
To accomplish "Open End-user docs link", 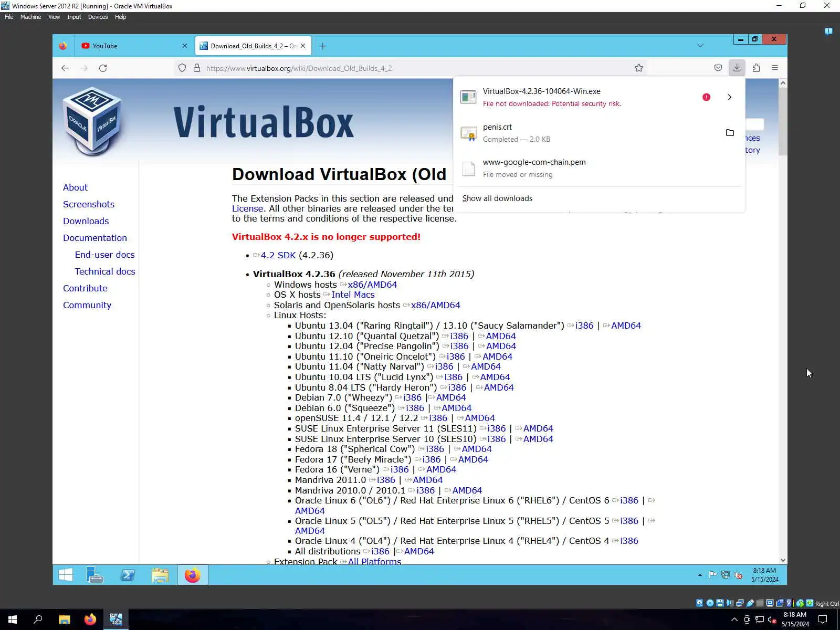I will [105, 255].
